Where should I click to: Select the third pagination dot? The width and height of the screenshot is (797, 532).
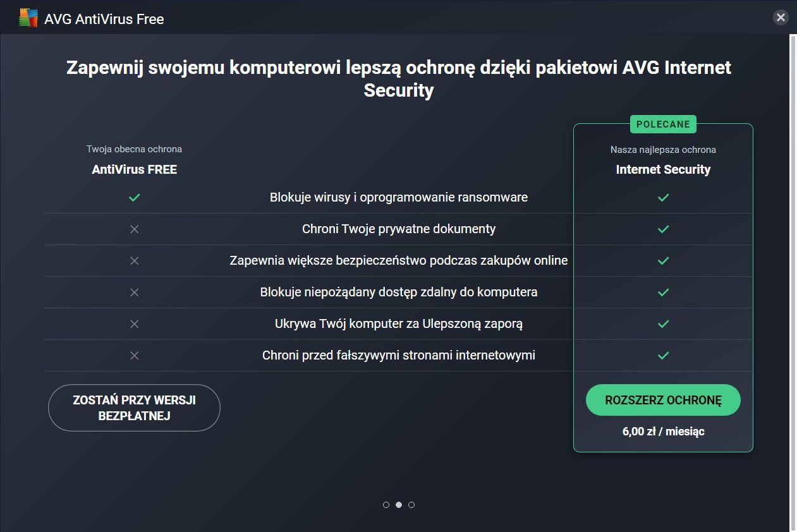coord(411,505)
